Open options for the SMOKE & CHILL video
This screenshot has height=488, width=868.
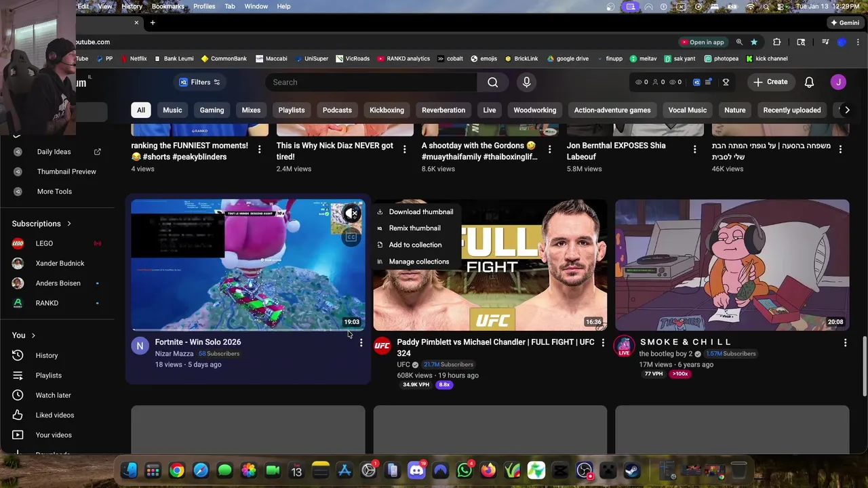[845, 343]
